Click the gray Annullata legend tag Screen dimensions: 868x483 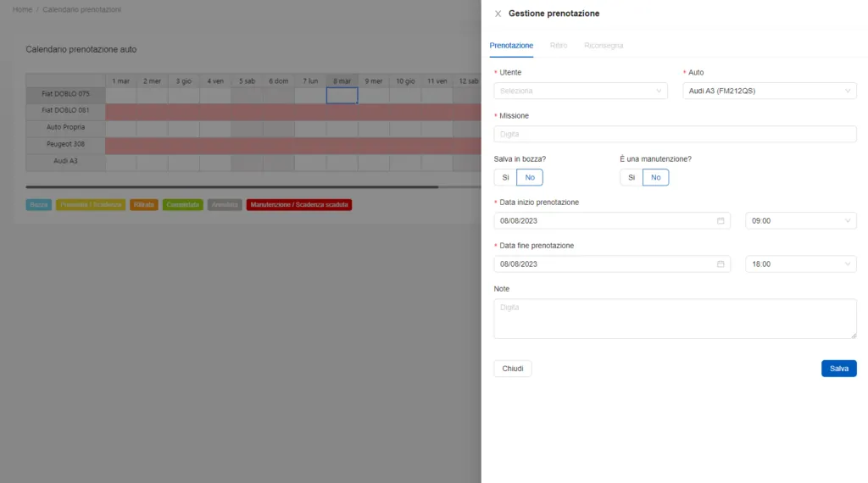coord(225,205)
